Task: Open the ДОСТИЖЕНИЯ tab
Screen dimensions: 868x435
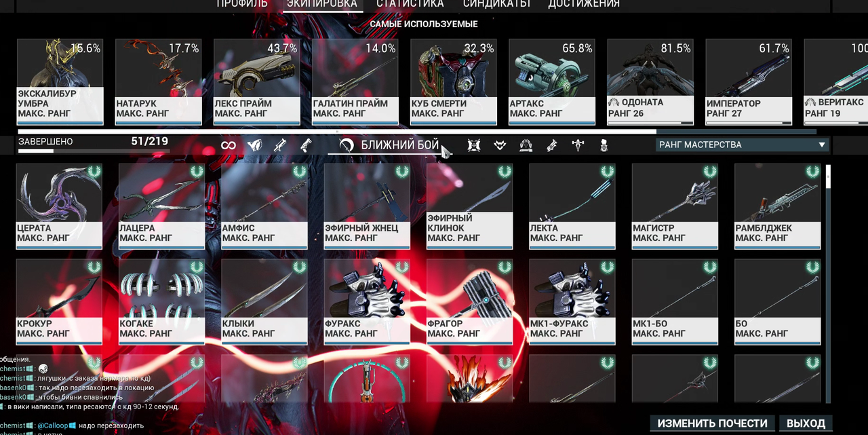Action: point(584,4)
